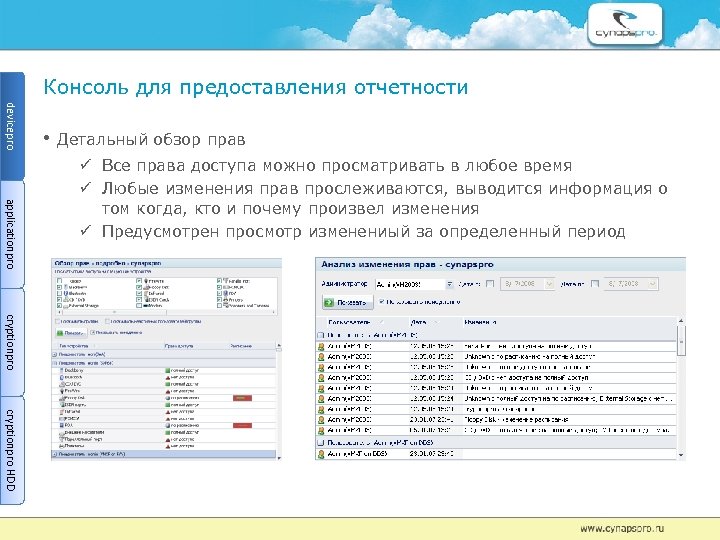Open the applicationpro side tab

coord(11,234)
